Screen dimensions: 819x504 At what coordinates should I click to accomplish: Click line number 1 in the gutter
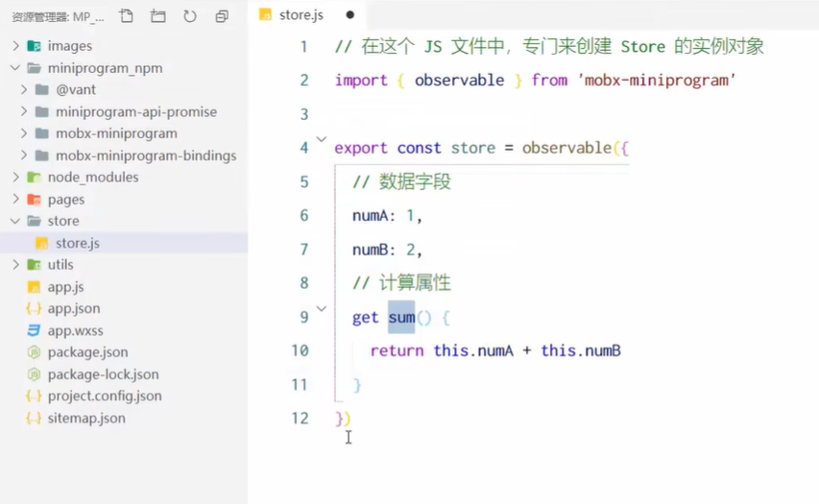click(x=304, y=47)
